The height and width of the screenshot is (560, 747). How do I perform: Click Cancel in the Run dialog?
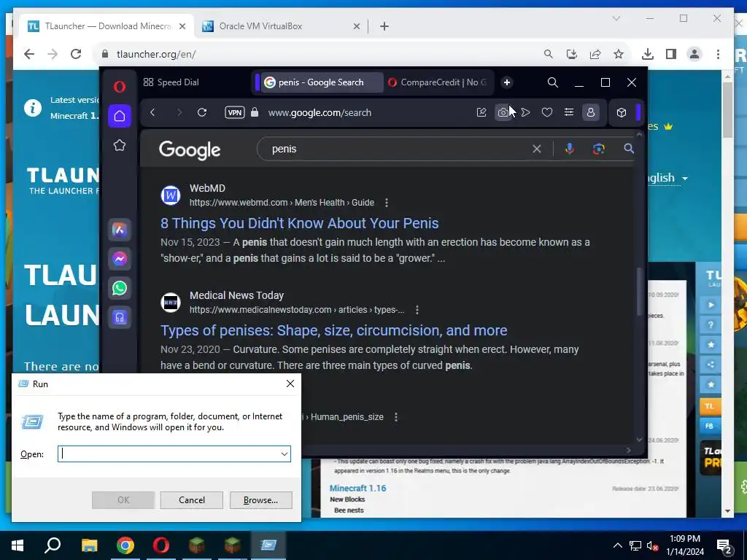[x=192, y=500]
